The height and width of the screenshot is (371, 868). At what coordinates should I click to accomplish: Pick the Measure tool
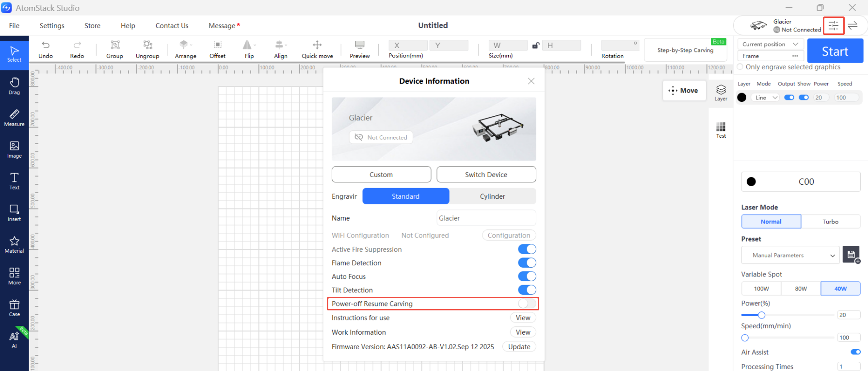tap(14, 118)
